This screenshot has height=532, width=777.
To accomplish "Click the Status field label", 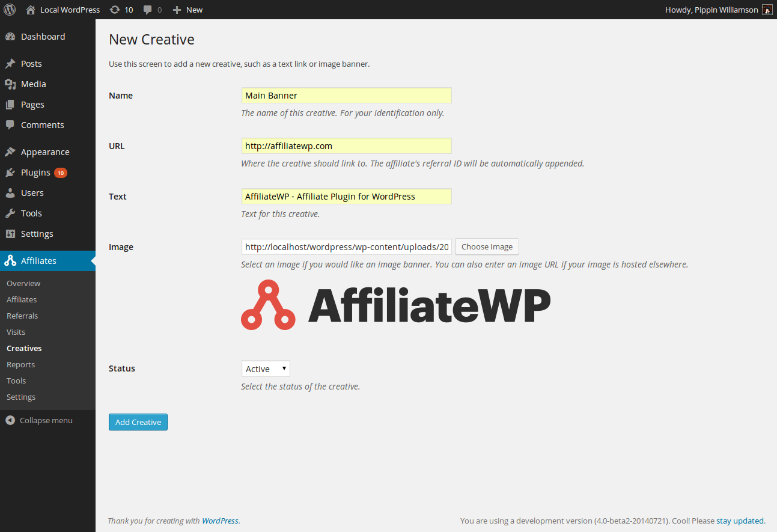I will (122, 368).
